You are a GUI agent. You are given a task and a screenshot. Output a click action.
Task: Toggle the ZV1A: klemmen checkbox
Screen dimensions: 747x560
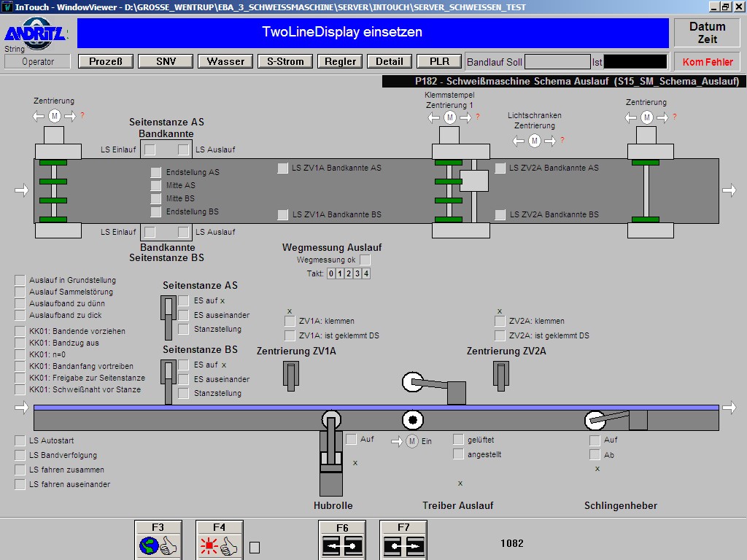click(290, 321)
